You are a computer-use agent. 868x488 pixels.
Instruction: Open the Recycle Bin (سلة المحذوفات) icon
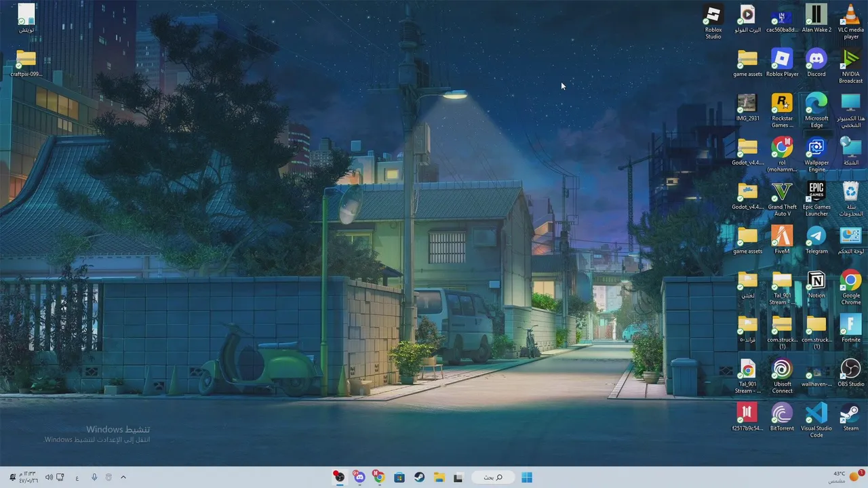click(851, 199)
